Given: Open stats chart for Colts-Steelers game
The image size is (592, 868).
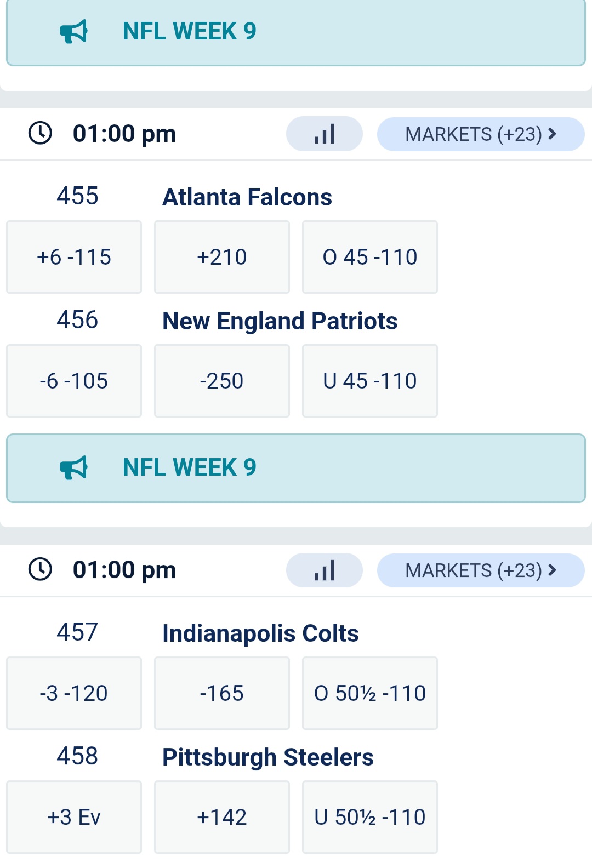Looking at the screenshot, I should click(324, 570).
